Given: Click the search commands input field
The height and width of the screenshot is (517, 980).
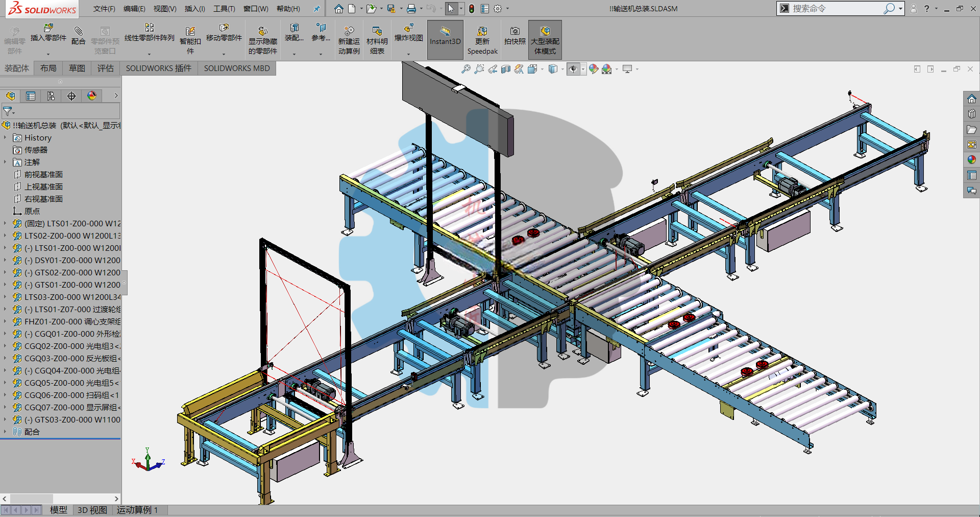Looking at the screenshot, I should point(836,8).
